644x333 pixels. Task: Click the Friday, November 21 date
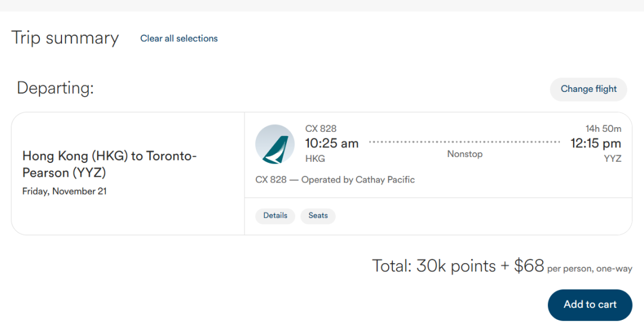(64, 192)
